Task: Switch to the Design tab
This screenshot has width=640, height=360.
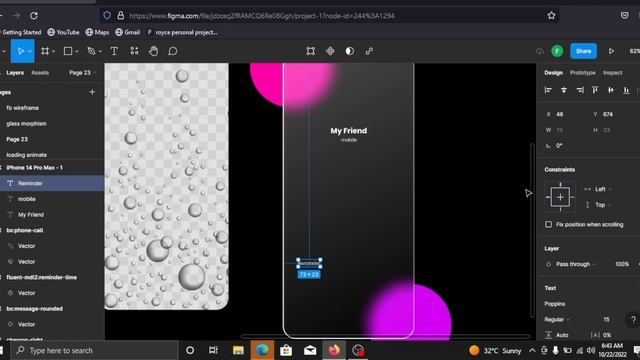Action: click(x=553, y=73)
